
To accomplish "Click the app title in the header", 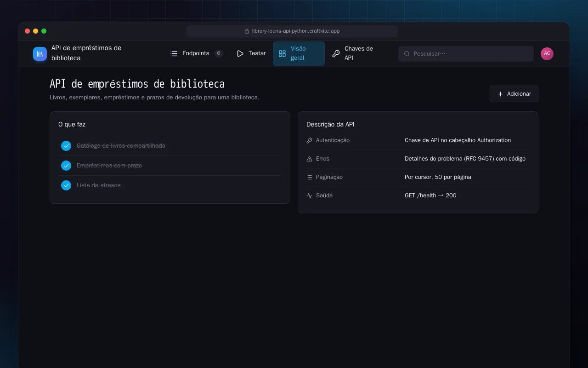I will 86,53.
